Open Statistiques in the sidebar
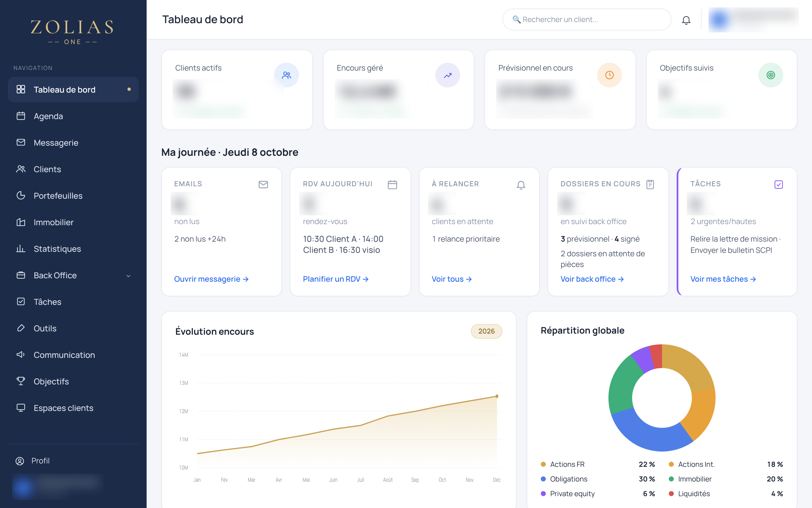 [x=73, y=249]
